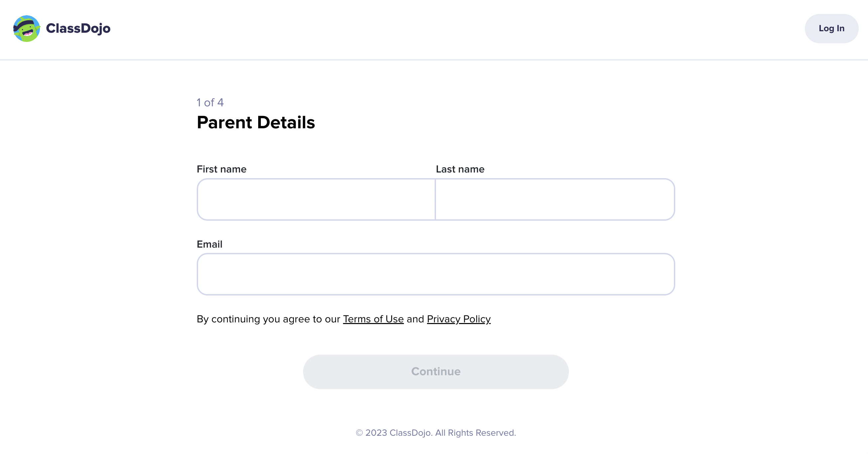
Task: Open the Privacy Policy link
Action: point(459,319)
